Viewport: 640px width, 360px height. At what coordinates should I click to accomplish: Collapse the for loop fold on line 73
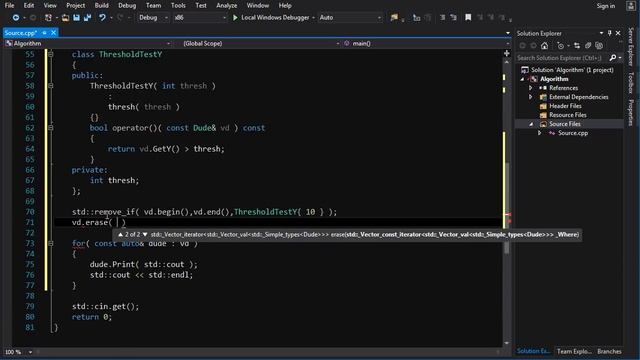pyautogui.click(x=51, y=243)
